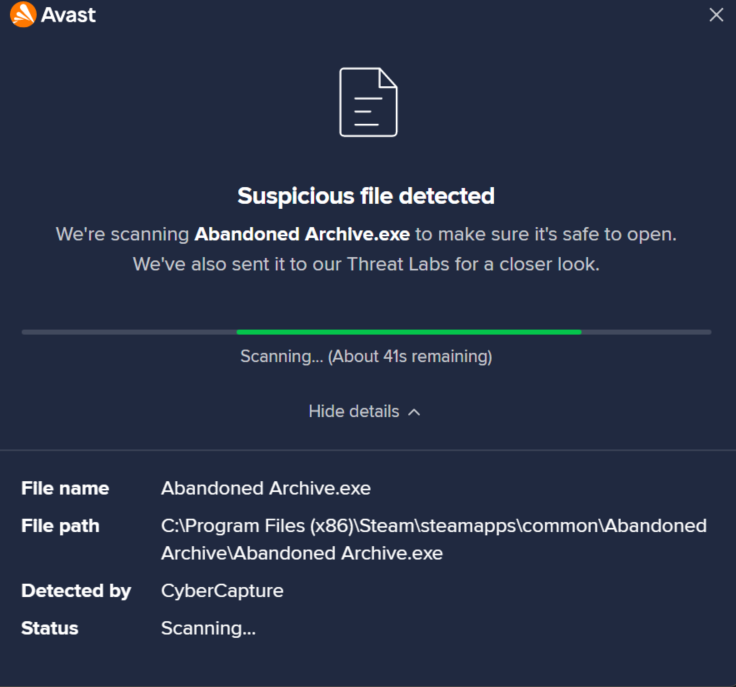The image size is (736, 687).
Task: Click the green scanning progress bar
Action: 408,331
